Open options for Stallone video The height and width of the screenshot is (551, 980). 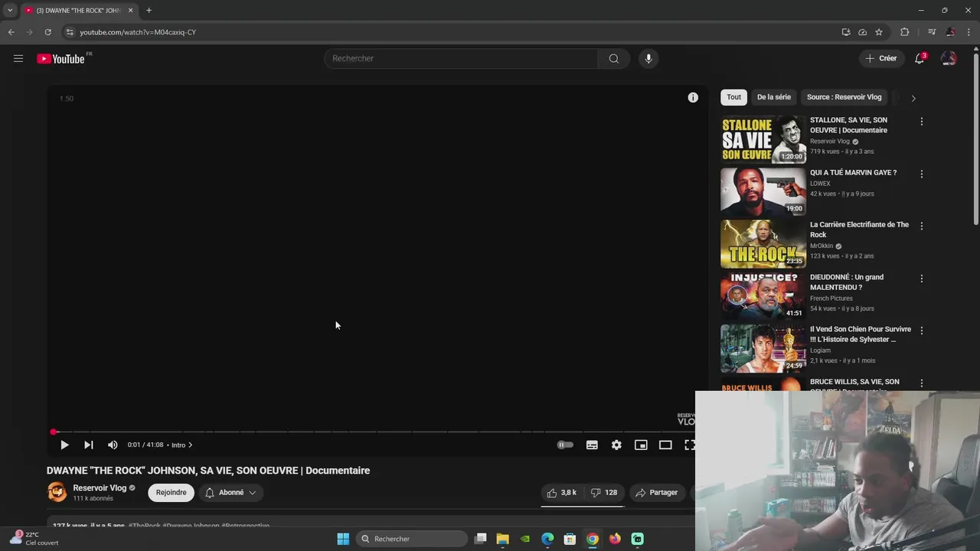922,122
